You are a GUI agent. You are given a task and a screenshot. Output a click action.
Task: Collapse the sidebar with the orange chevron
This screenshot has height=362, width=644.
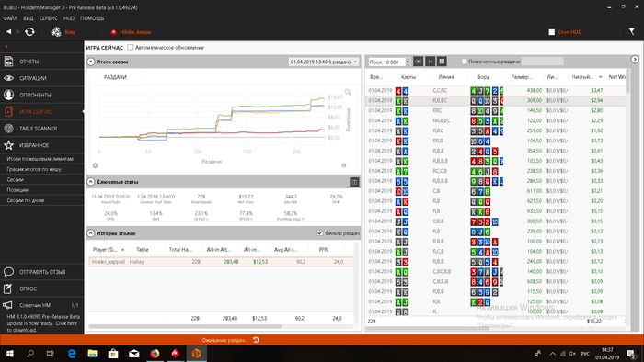click(x=6, y=46)
